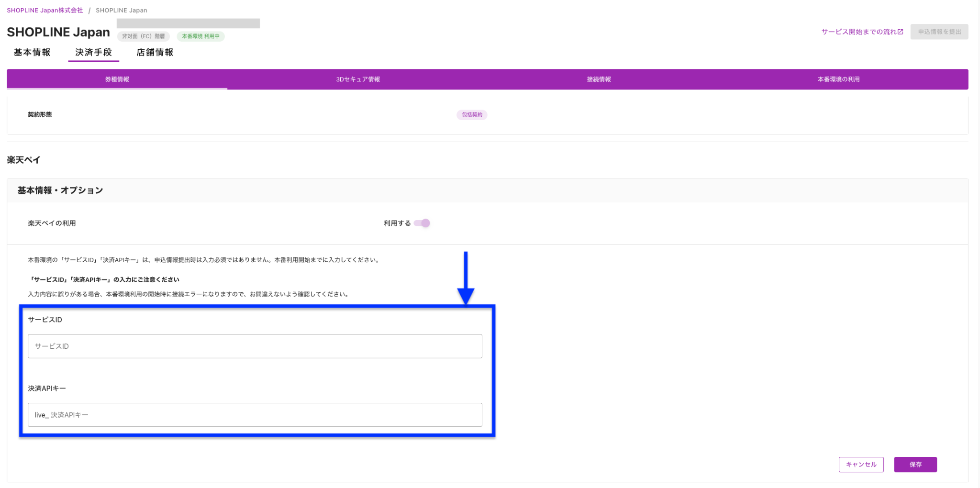Click the 基本情報・オプション panel header
Image resolution: width=980 pixels, height=488 pixels.
click(488, 190)
